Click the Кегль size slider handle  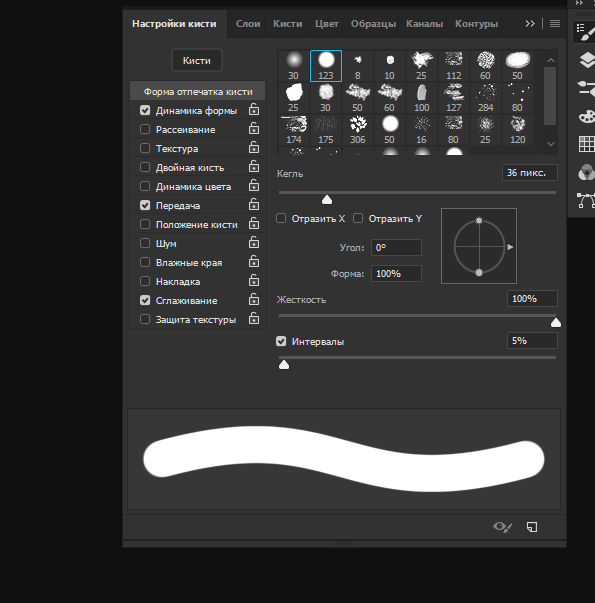coord(327,199)
